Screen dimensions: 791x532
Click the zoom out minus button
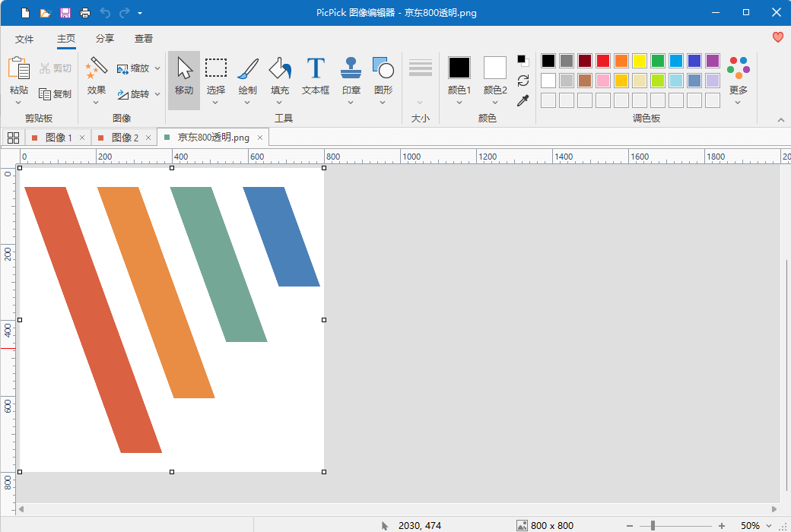(x=630, y=525)
